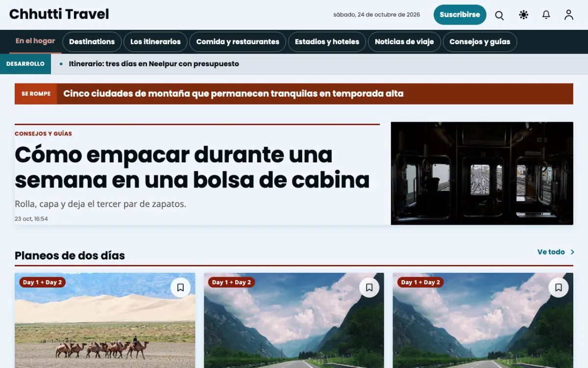The width and height of the screenshot is (588, 368).
Task: Click the date sábado, 24 de octubre de 2026
Action: pos(377,15)
